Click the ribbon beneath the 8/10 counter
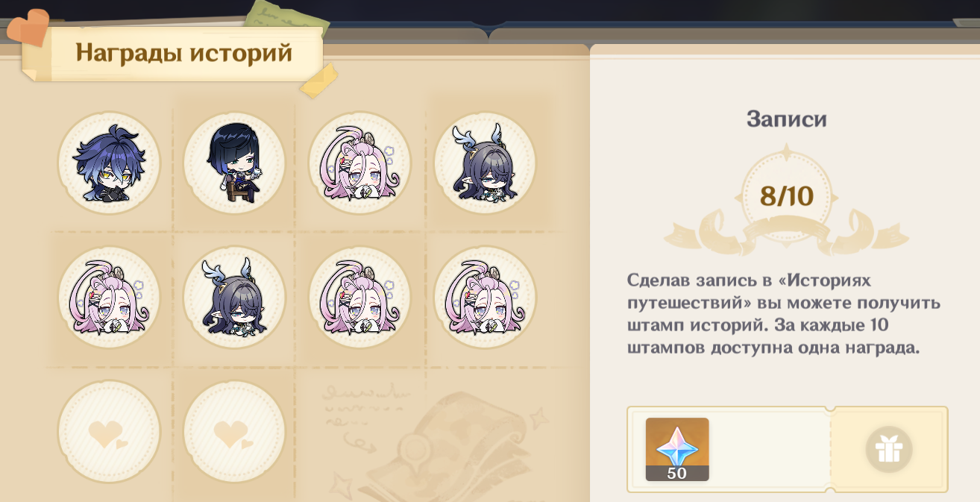The height and width of the screenshot is (502, 980). tap(787, 233)
